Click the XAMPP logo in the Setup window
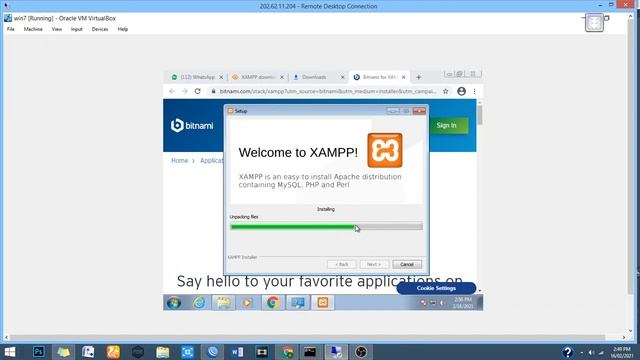The height and width of the screenshot is (360, 640). pos(384,150)
